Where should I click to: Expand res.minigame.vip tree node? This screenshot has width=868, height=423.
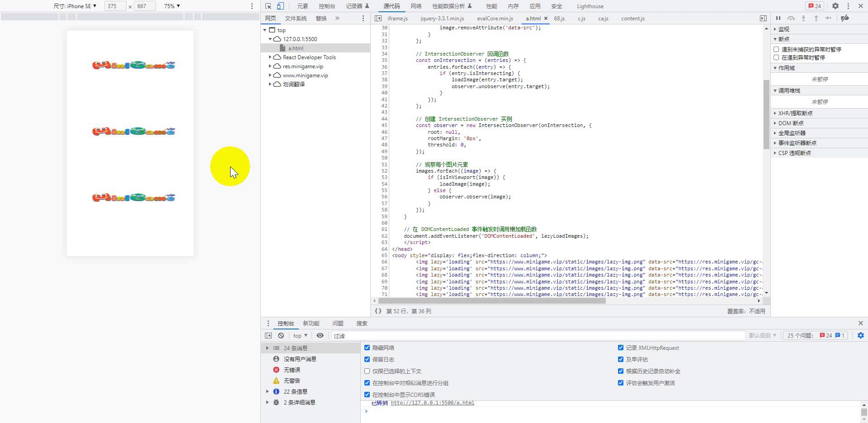[270, 66]
